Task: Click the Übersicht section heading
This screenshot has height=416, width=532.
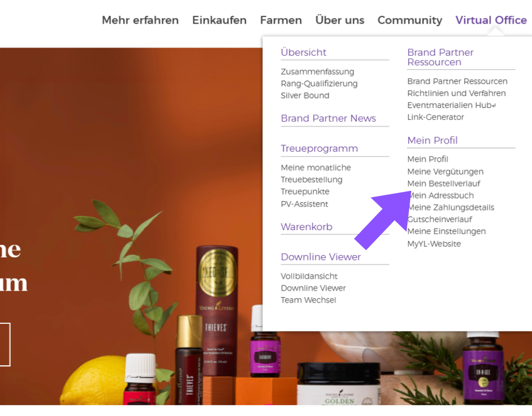Action: 303,52
